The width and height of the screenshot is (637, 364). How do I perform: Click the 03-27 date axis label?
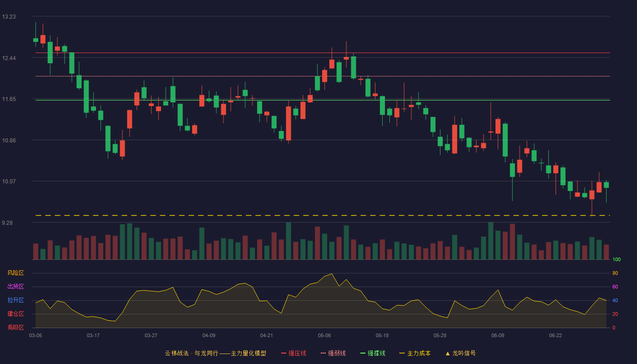(151, 335)
